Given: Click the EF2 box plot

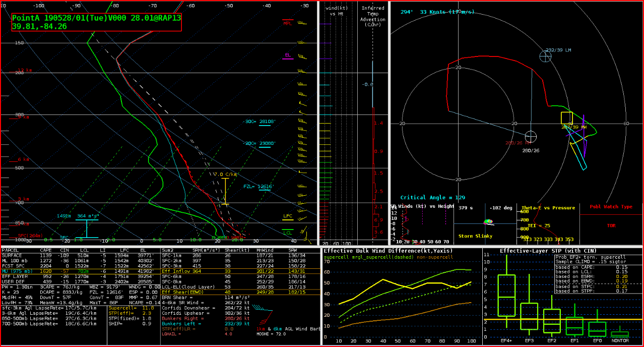Looking at the screenshot, I should click(553, 317).
